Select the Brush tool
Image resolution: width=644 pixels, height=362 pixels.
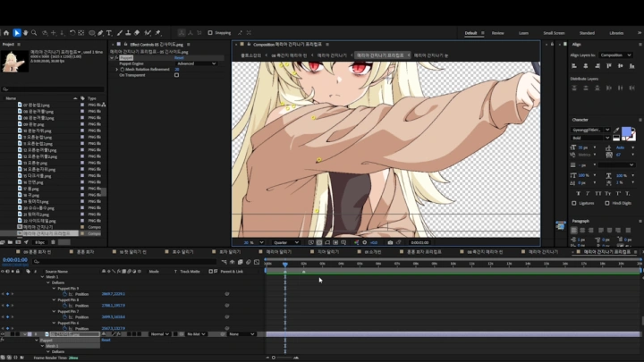pos(120,33)
